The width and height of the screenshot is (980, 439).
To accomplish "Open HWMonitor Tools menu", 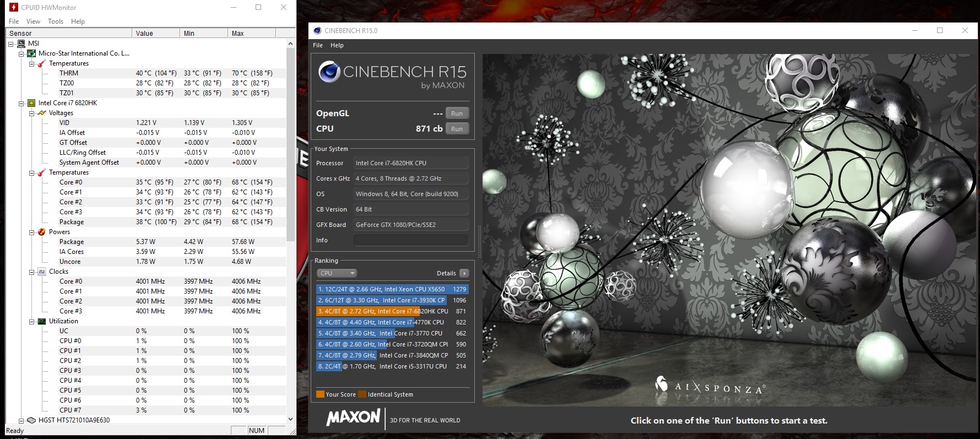I will click(x=56, y=21).
